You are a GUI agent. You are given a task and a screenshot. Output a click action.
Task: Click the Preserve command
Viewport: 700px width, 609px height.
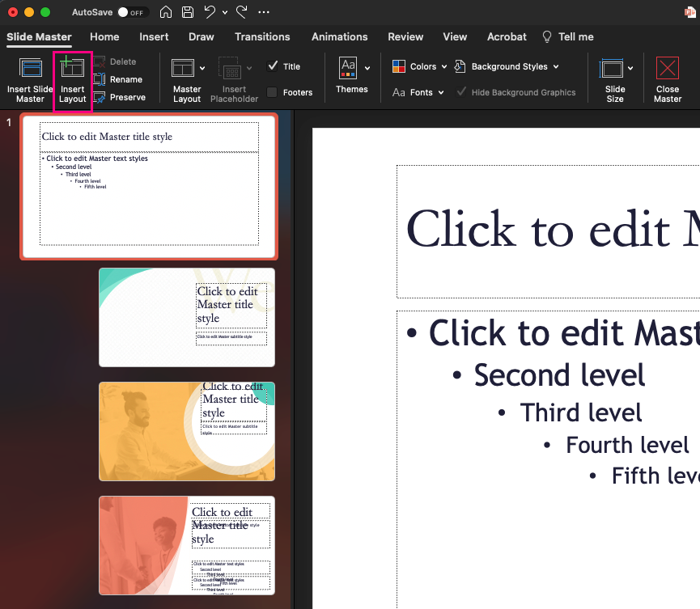122,97
